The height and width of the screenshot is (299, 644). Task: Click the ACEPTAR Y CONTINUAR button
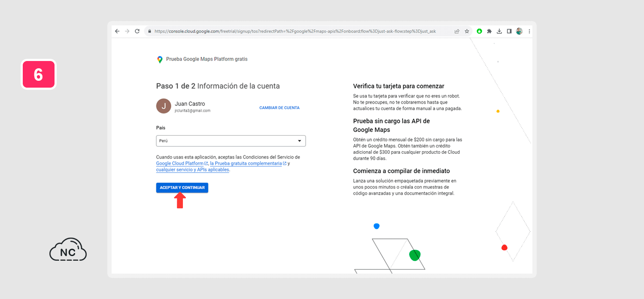(182, 188)
